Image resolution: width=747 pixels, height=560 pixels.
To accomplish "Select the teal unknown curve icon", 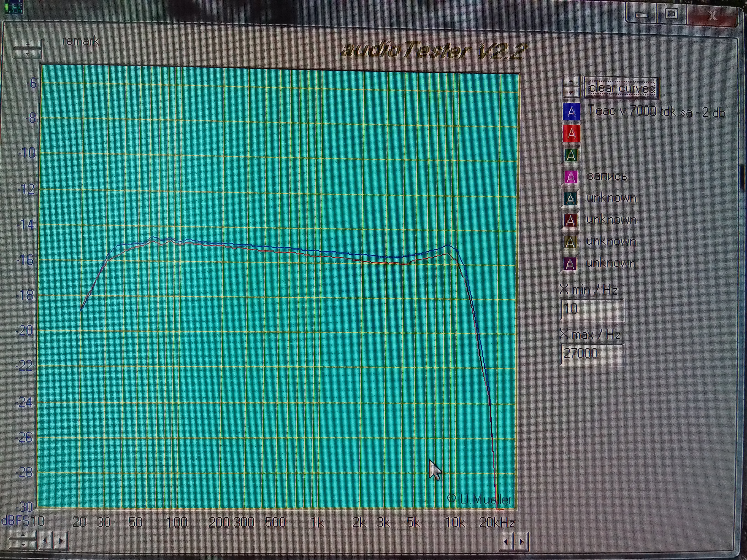I will (x=570, y=198).
